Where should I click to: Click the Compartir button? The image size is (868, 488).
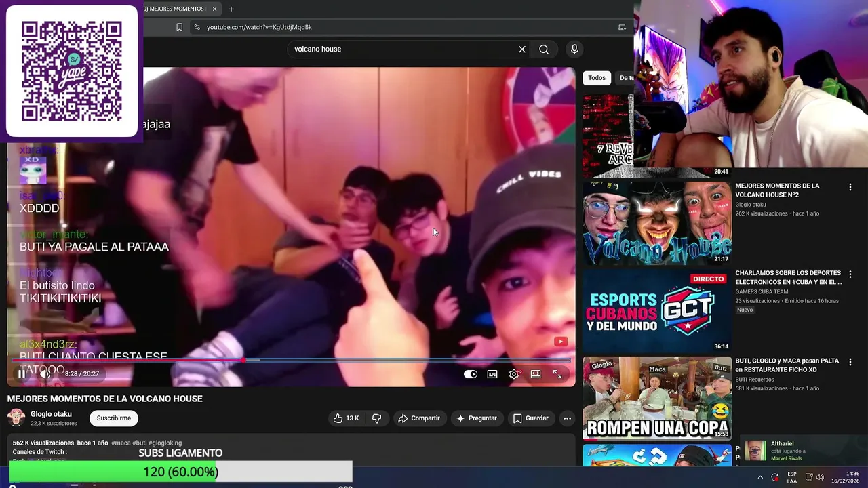(x=418, y=418)
